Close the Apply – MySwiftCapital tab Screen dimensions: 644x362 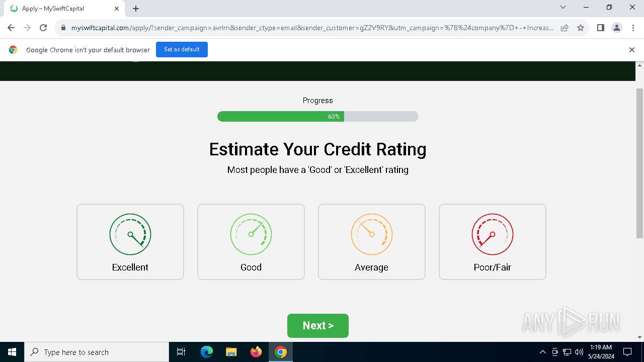point(117,9)
